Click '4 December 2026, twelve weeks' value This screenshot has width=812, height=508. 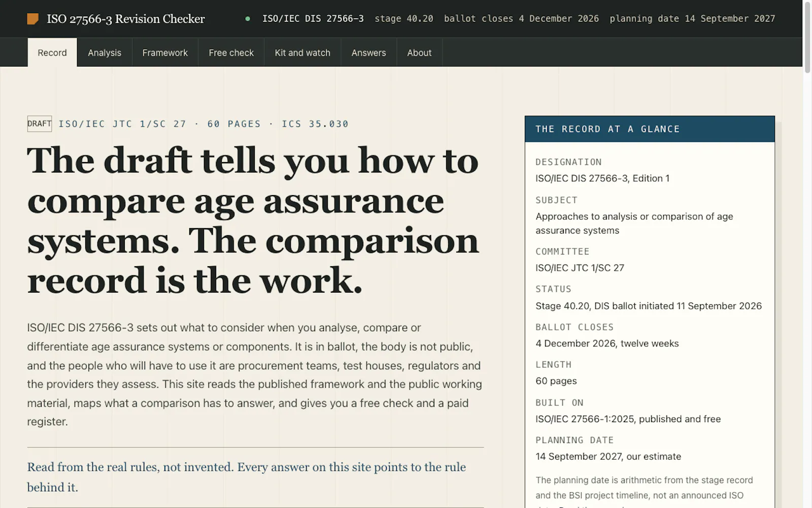607,343
